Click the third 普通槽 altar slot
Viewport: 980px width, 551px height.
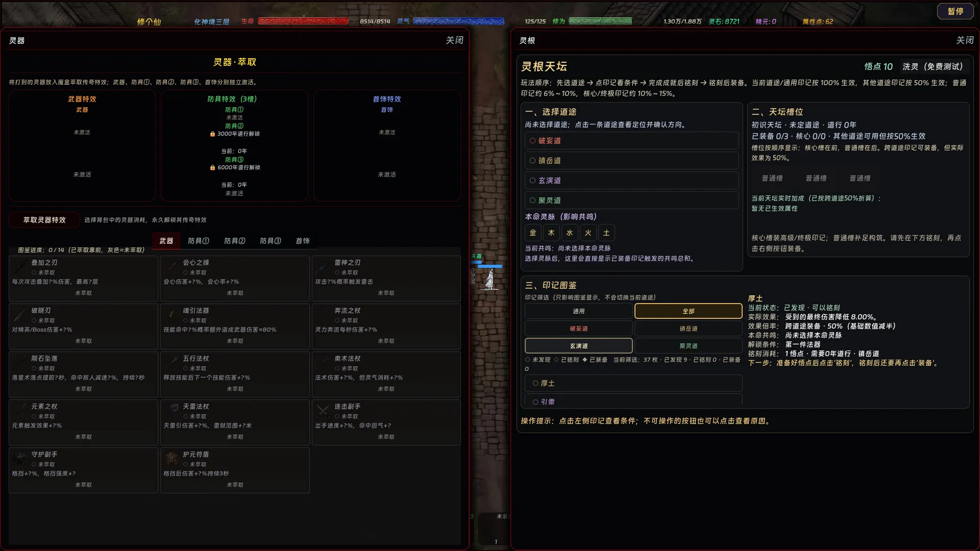(860, 178)
